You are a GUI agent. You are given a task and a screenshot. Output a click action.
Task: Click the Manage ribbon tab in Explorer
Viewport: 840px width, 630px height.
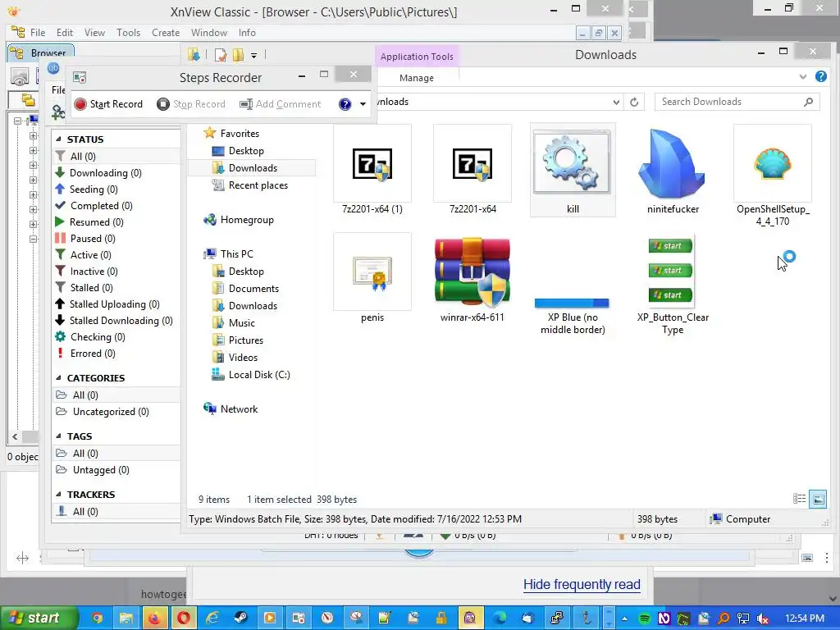point(416,78)
